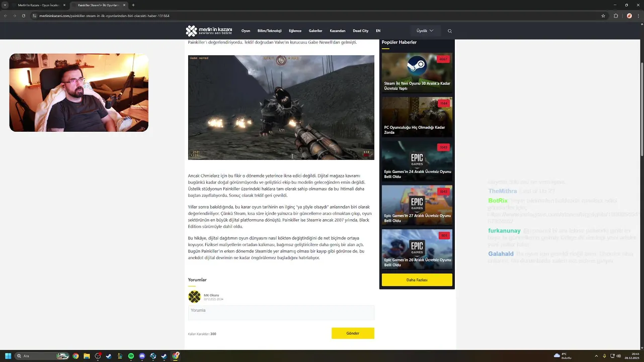This screenshot has width=644, height=362.
Task: Open a new browser tab
Action: tap(133, 5)
